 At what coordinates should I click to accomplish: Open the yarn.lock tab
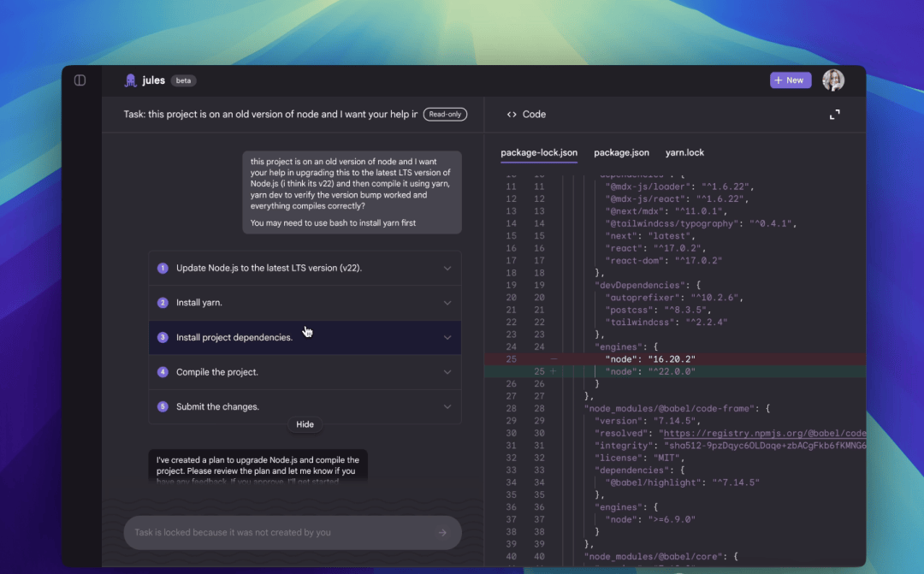pyautogui.click(x=684, y=152)
